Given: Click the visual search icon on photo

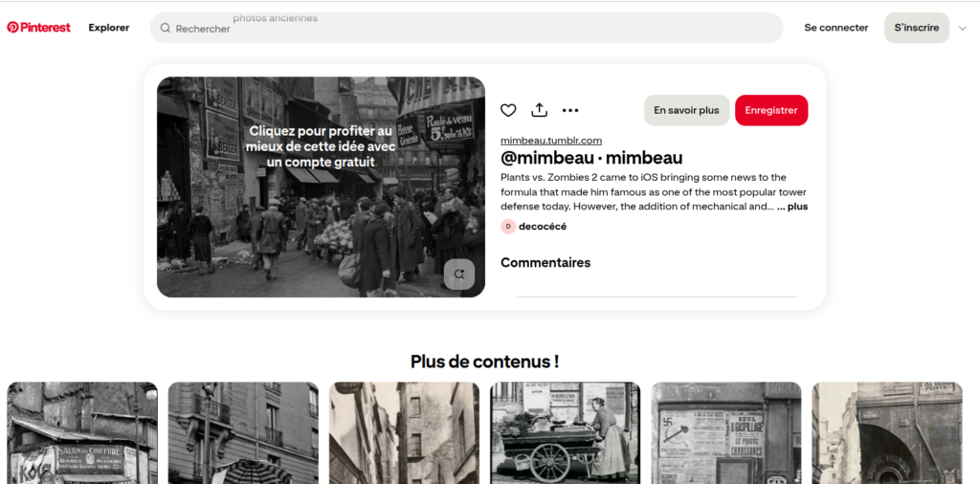Looking at the screenshot, I should click(459, 274).
